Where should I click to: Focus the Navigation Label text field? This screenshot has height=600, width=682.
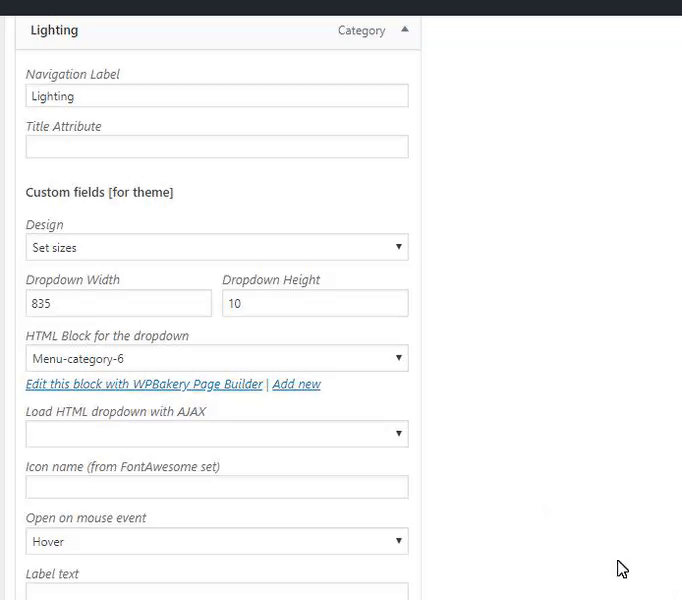216,96
